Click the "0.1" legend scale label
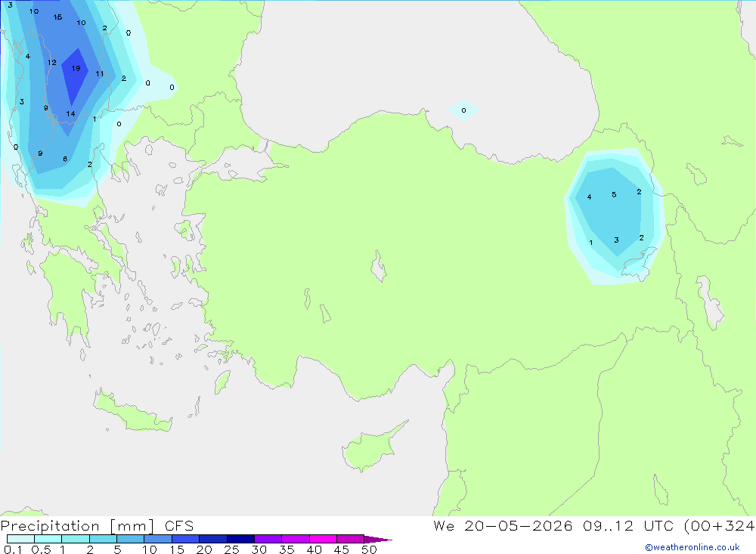Image resolution: width=756 pixels, height=554 pixels. pyautogui.click(x=13, y=549)
